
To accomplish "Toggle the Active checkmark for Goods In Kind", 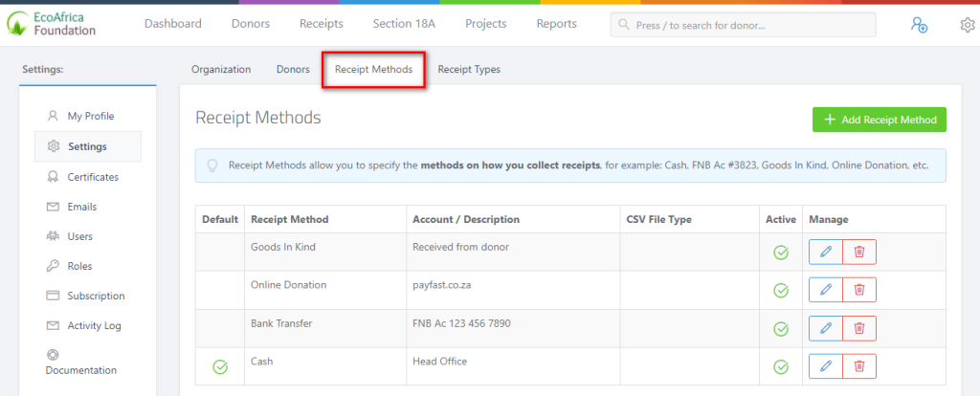I will pos(781,253).
